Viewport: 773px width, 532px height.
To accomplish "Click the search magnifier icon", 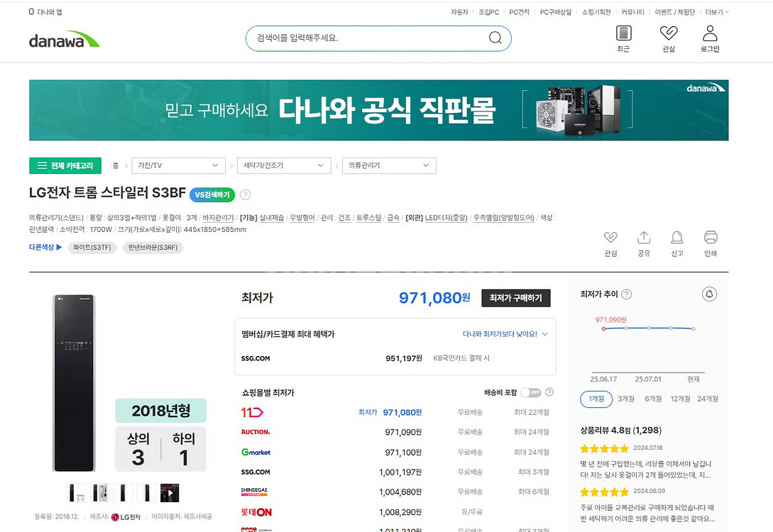I will click(495, 38).
